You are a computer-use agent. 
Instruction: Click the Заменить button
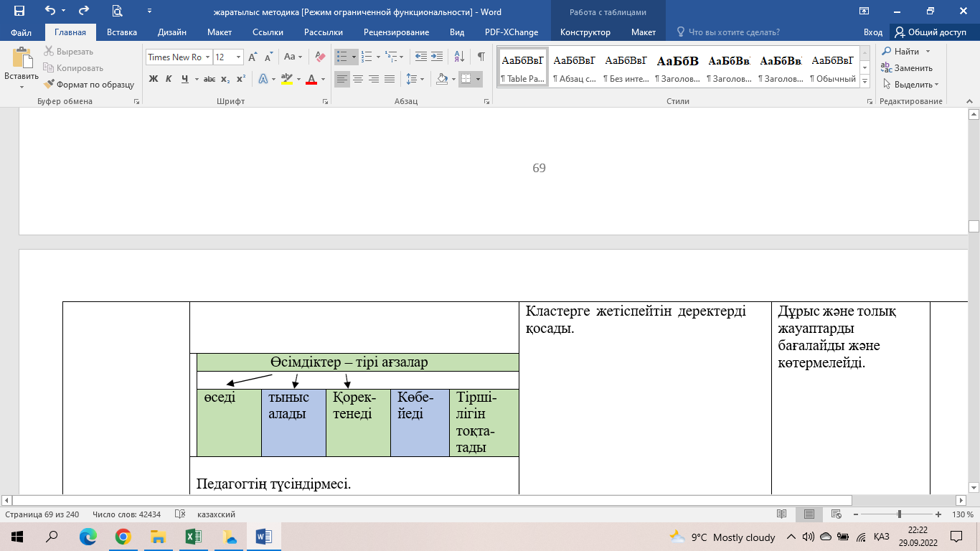point(907,68)
